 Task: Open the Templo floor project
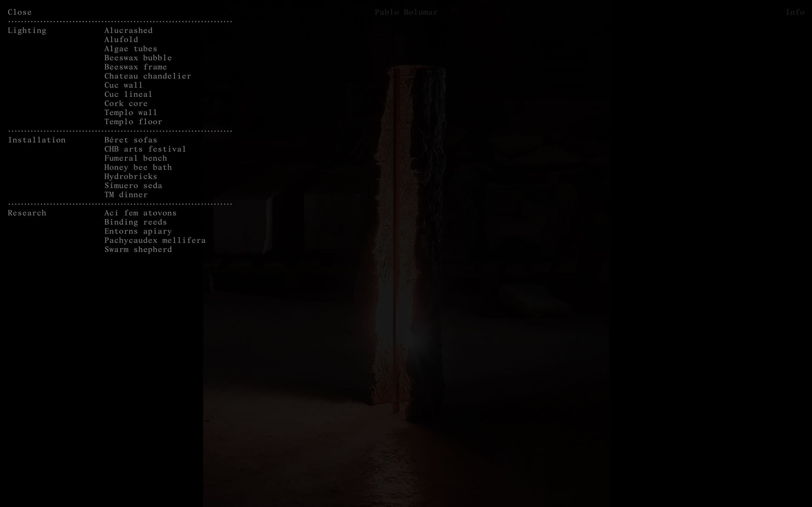coord(133,121)
